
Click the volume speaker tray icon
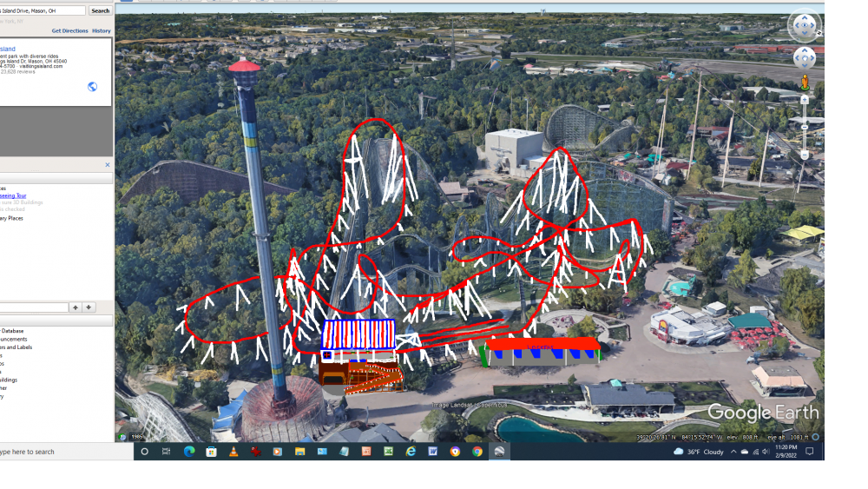coord(766,452)
